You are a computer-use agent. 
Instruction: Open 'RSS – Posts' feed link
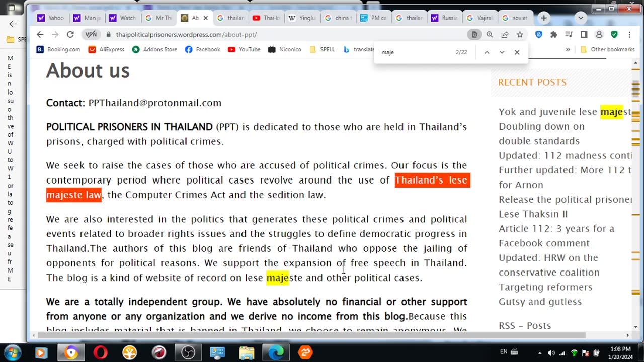(525, 326)
